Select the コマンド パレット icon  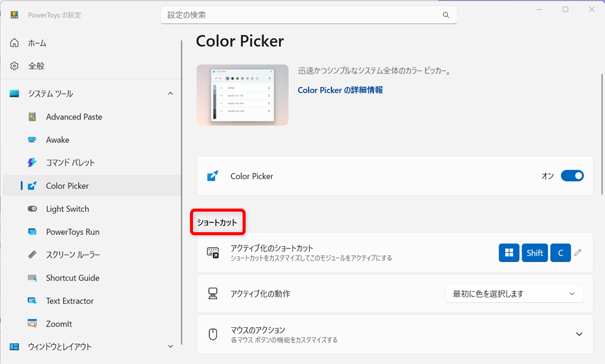pos(33,162)
